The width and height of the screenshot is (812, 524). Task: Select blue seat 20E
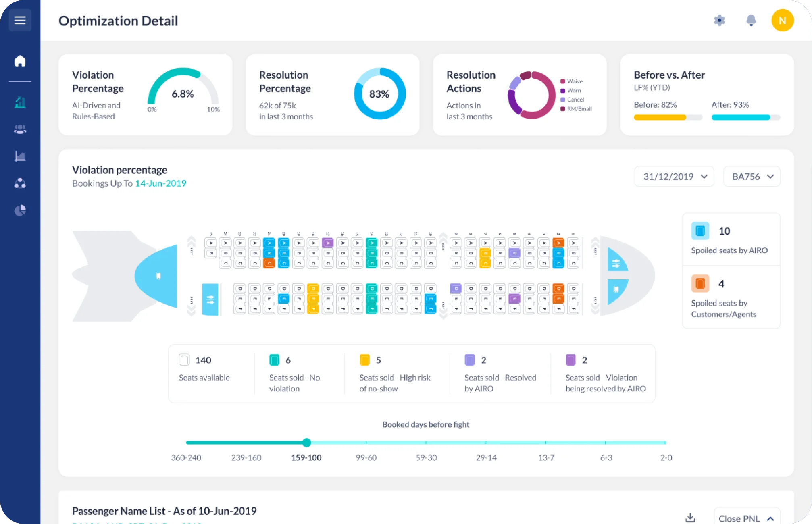(x=284, y=299)
